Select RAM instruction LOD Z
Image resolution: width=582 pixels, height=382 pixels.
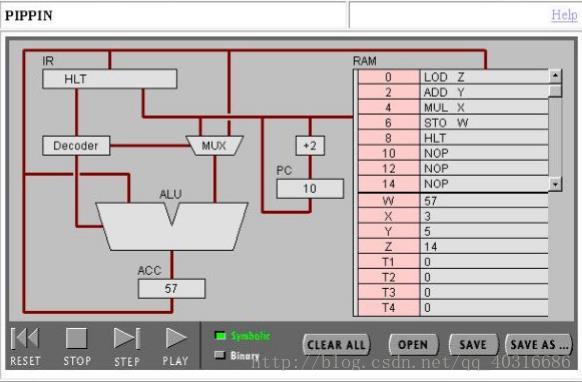(x=484, y=77)
